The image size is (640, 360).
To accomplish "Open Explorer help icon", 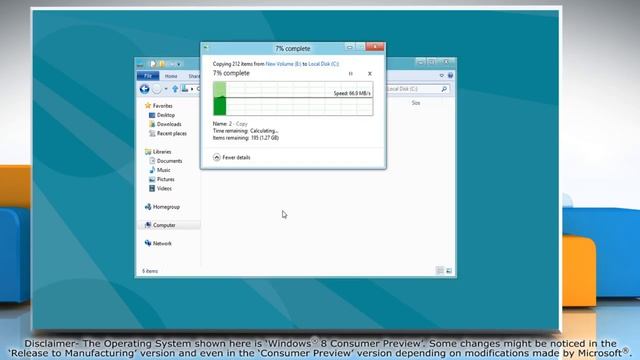I will 451,76.
